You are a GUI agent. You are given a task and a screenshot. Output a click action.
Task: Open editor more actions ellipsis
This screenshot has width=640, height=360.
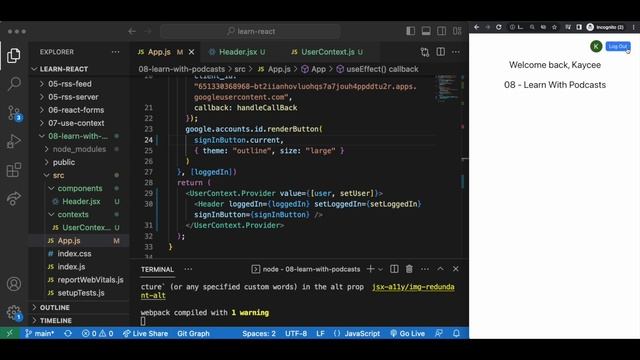(456, 52)
